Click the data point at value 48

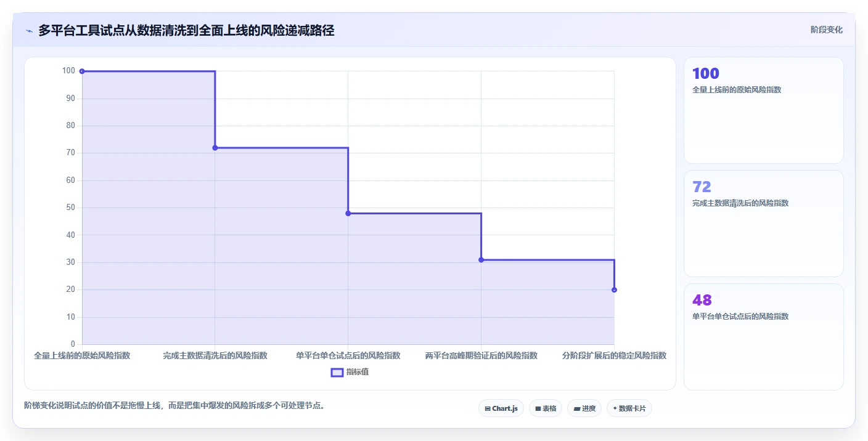point(348,213)
